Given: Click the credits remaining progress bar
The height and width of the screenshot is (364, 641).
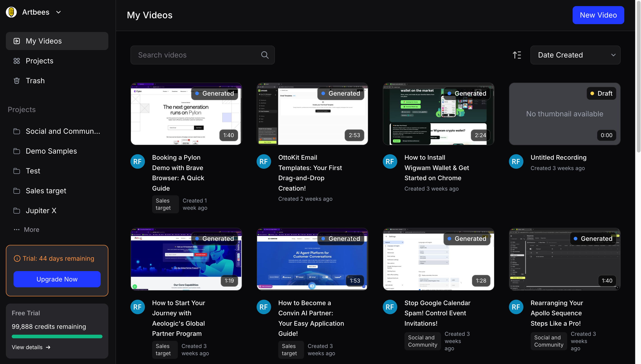Looking at the screenshot, I should click(57, 336).
